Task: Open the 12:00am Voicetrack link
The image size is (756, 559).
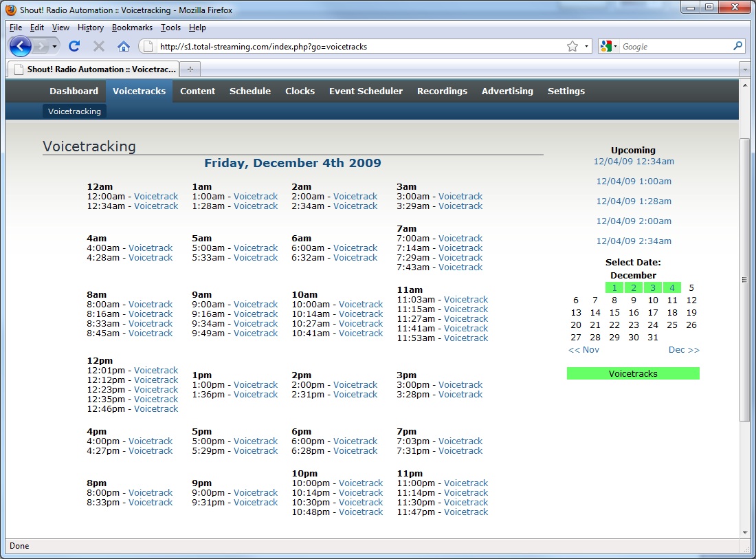Action: coord(156,196)
